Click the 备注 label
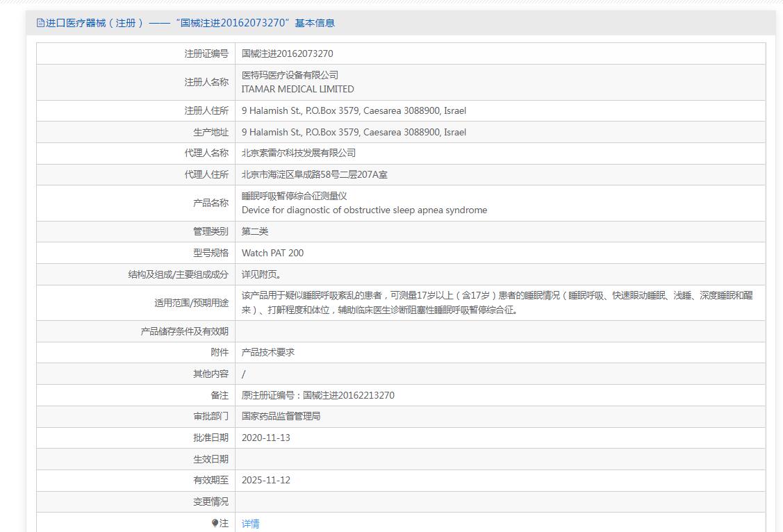This screenshot has width=783, height=532. 220,395
